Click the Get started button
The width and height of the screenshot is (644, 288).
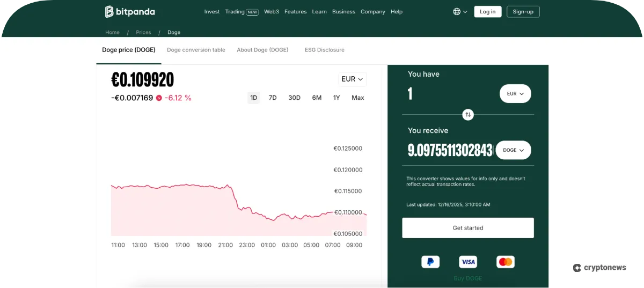pyautogui.click(x=468, y=228)
